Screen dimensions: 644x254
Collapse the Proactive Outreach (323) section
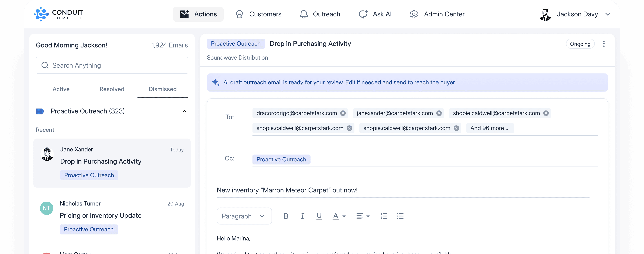point(184,111)
